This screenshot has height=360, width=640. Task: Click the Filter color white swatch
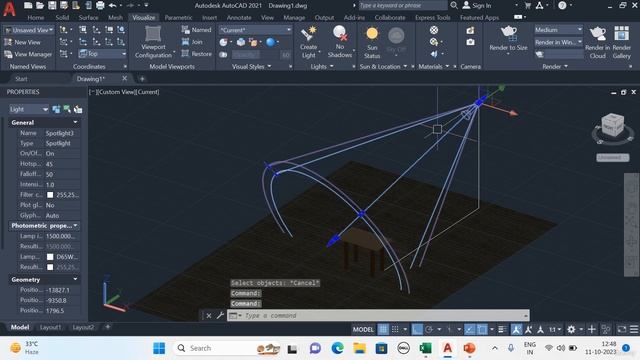[x=50, y=195]
